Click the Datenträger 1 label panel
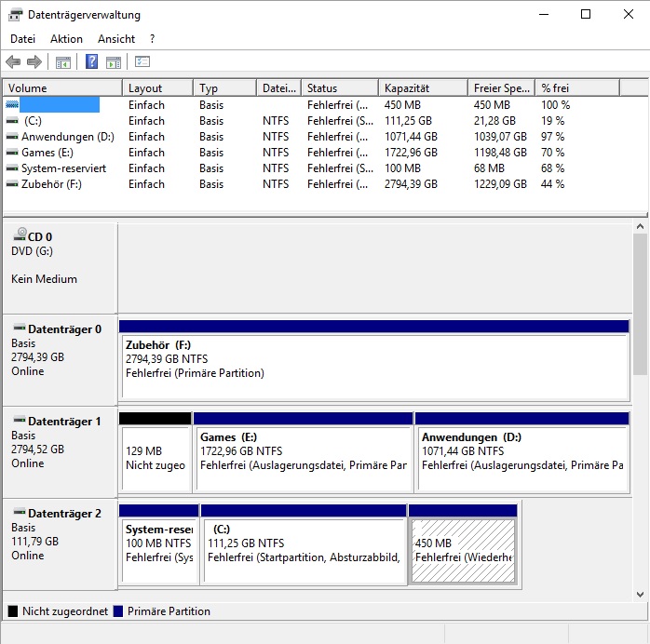 (x=61, y=452)
